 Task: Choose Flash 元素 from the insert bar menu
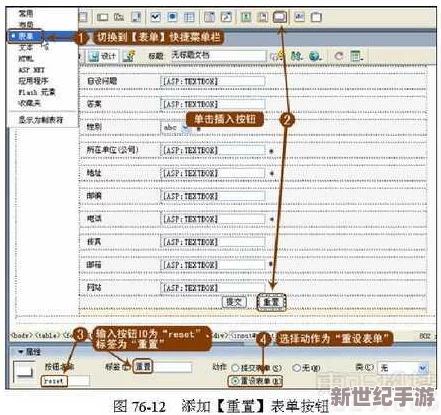pos(37,92)
